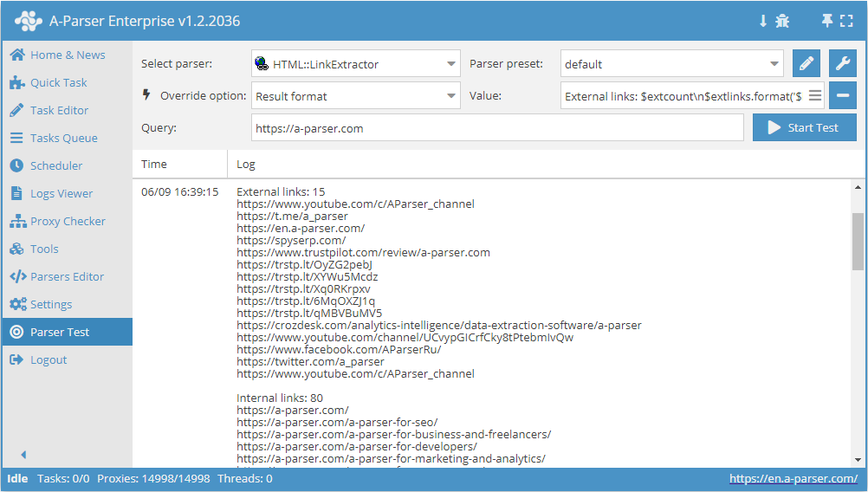Click the Parsers Editor code icon
This screenshot has width=868, height=492.
[17, 276]
